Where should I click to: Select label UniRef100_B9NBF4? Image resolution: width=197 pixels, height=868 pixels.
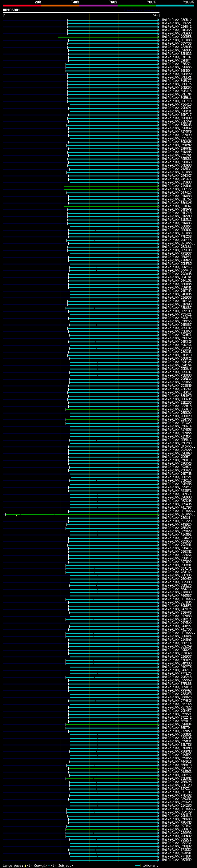(176, 61)
